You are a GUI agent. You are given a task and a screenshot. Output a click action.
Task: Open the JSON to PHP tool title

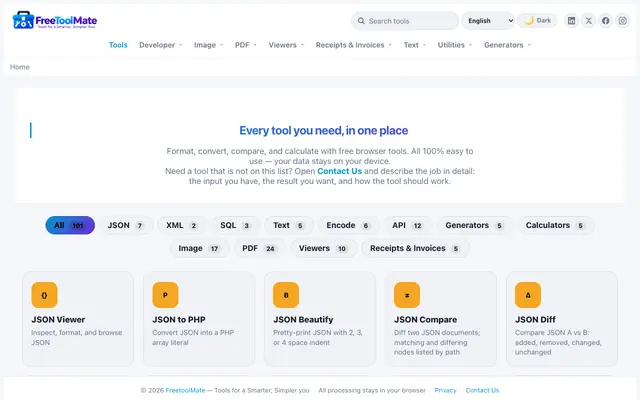pos(179,320)
